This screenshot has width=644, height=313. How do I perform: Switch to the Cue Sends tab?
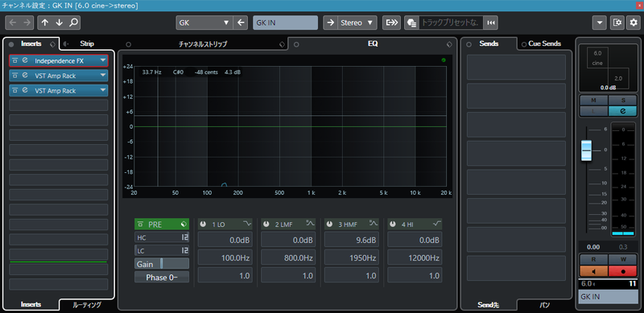(x=544, y=43)
